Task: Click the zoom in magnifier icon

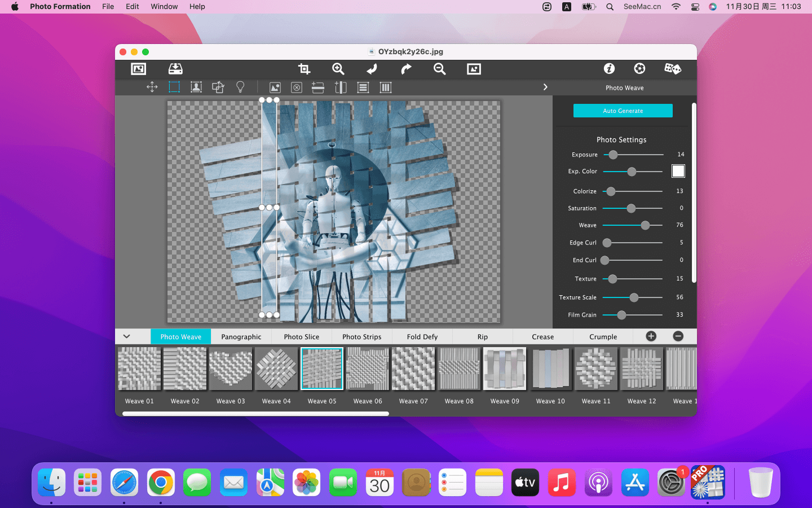Action: pyautogui.click(x=338, y=69)
